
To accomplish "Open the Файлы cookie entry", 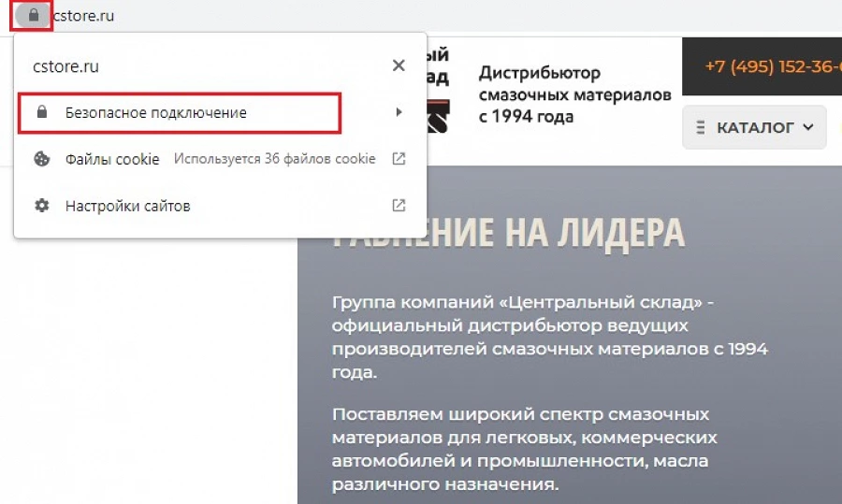I will [x=220, y=159].
